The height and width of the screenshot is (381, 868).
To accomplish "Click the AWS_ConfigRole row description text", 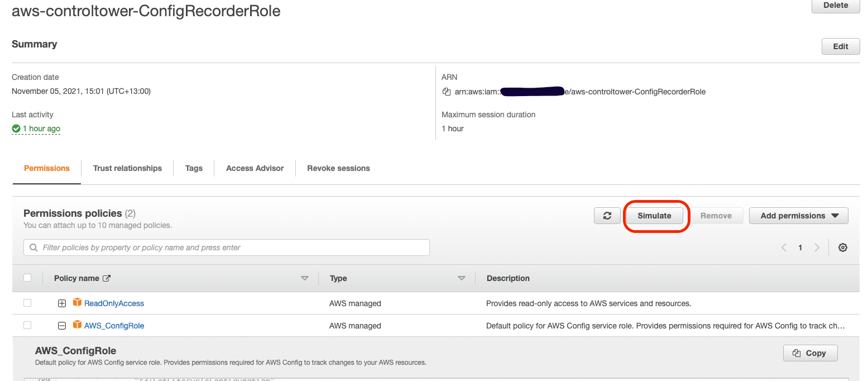I will [665, 326].
